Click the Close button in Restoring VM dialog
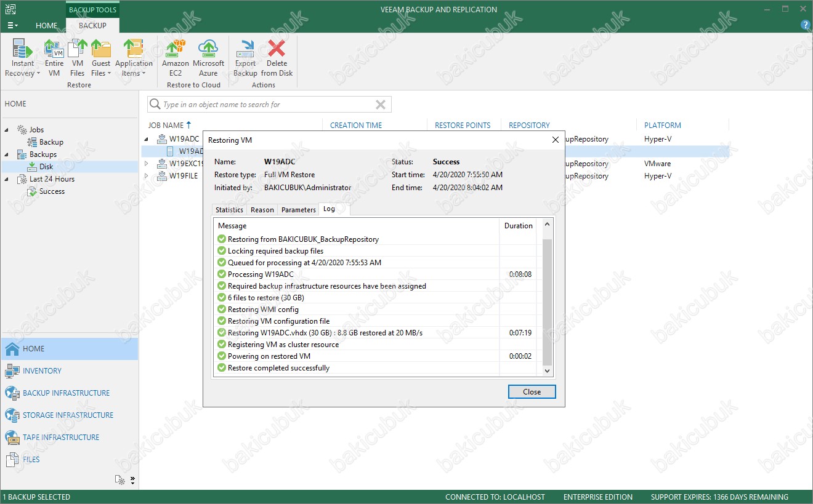 532,392
